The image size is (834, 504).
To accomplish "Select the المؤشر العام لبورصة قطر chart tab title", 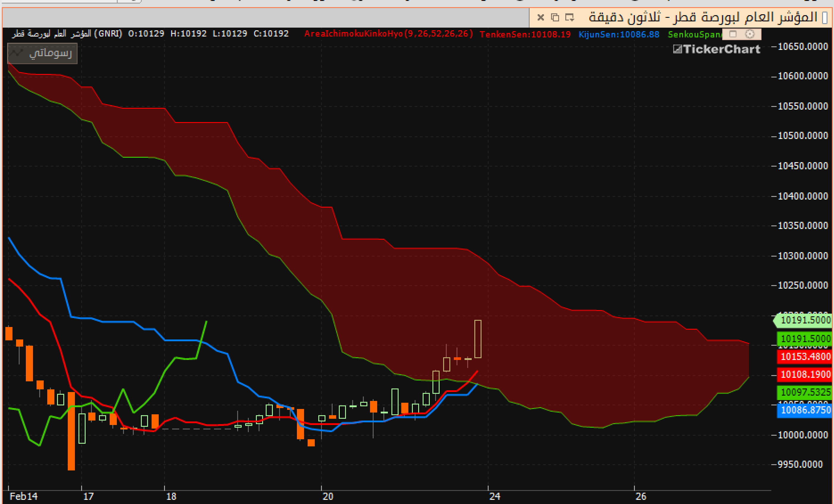I will [x=703, y=17].
